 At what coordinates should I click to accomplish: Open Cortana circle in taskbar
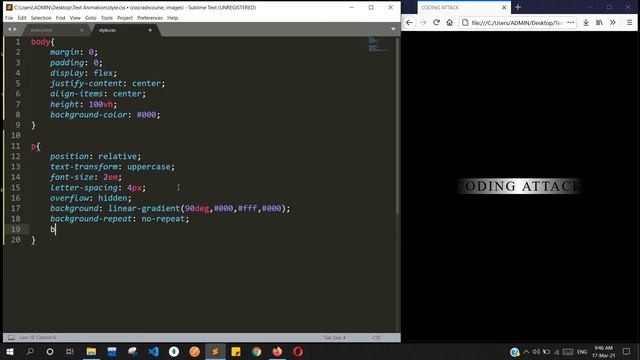[x=50, y=351]
